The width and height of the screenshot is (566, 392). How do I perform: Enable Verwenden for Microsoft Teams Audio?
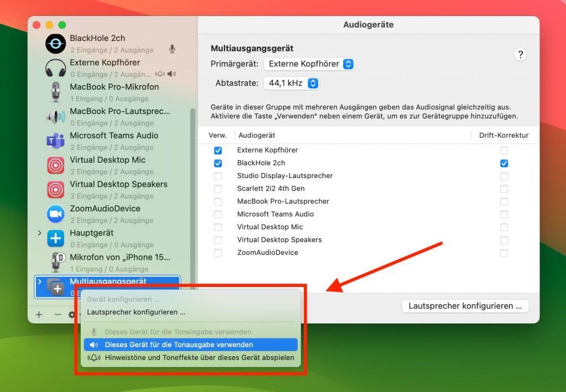218,215
